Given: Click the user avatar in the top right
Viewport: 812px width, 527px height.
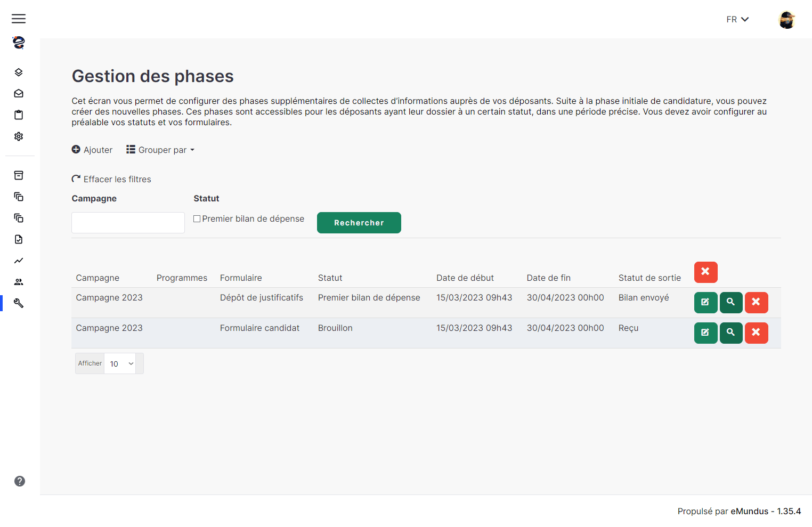Looking at the screenshot, I should (786, 19).
